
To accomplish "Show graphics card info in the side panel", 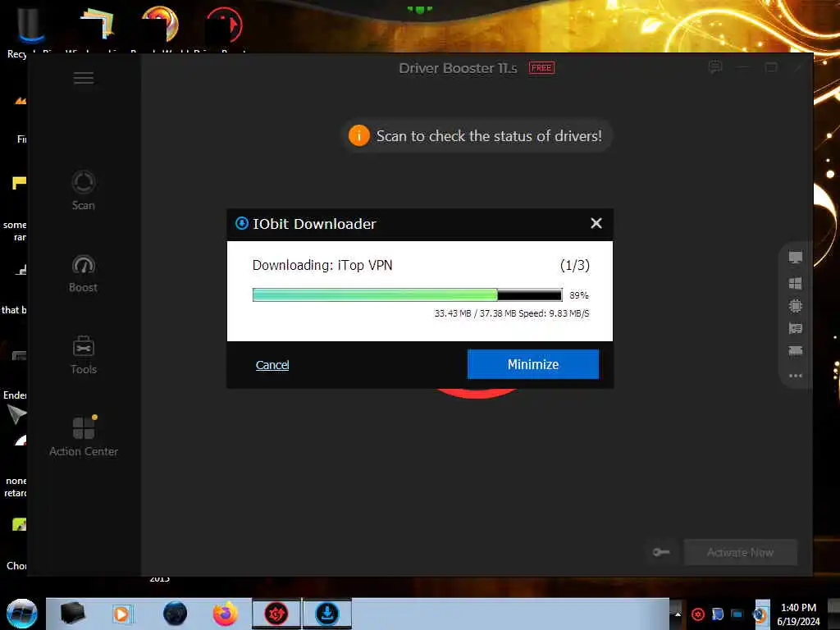I will (796, 328).
